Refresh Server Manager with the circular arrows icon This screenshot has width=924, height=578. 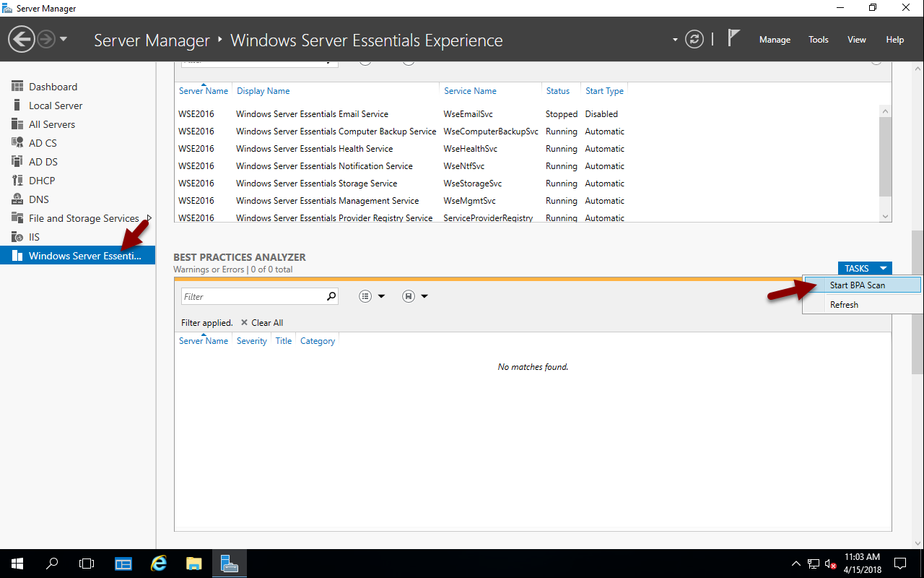694,39
